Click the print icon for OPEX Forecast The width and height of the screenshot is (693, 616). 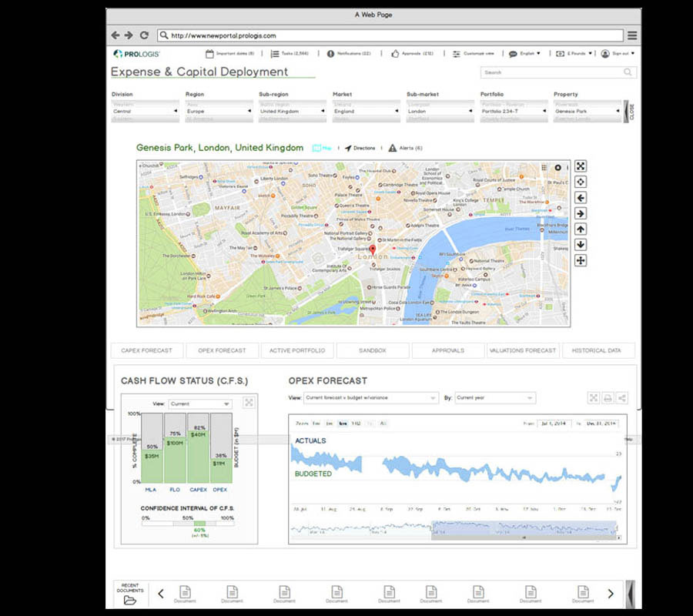(608, 398)
